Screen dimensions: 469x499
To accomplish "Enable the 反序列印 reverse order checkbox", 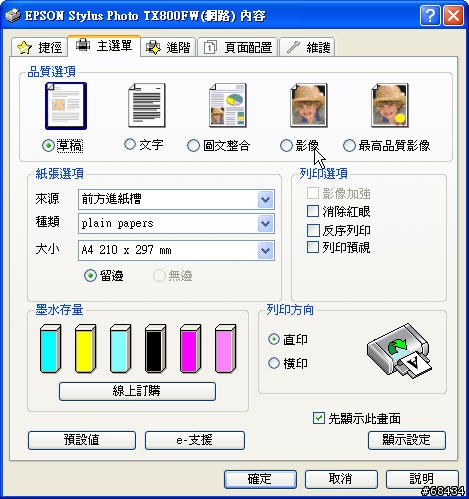I will coord(313,230).
